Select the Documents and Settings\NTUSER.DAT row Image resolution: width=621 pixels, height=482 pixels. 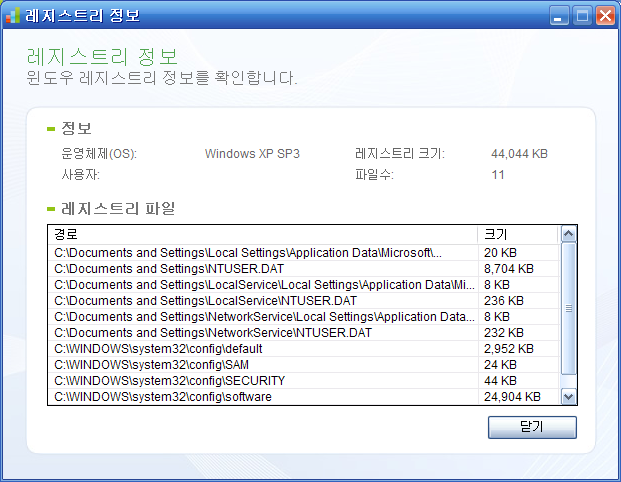(303, 269)
